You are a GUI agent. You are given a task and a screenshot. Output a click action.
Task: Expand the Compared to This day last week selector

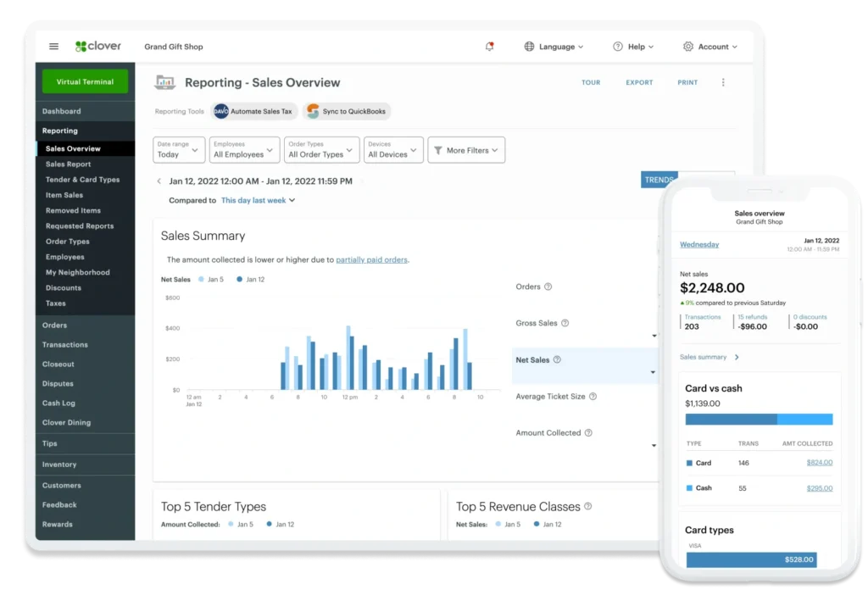[258, 200]
